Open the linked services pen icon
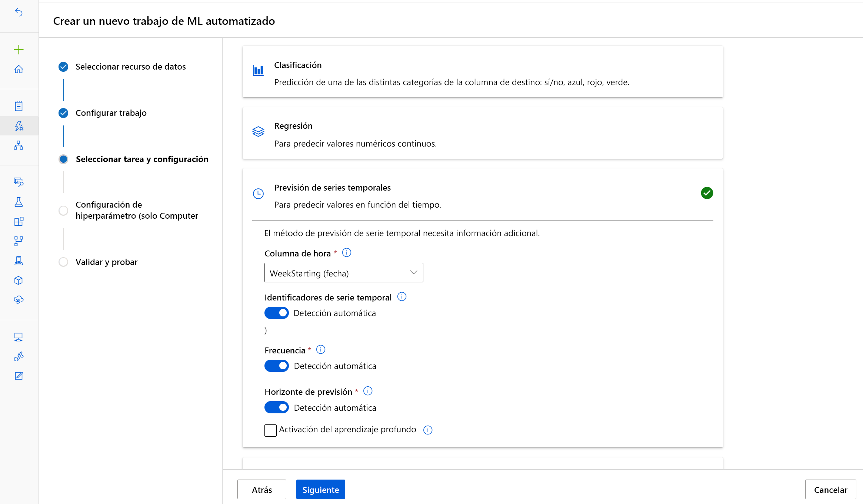This screenshot has width=863, height=504. (19, 356)
